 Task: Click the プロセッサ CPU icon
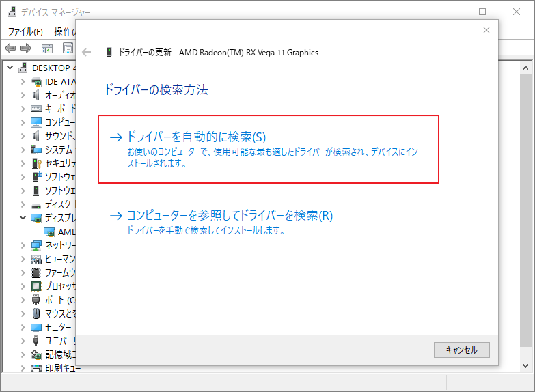click(36, 286)
